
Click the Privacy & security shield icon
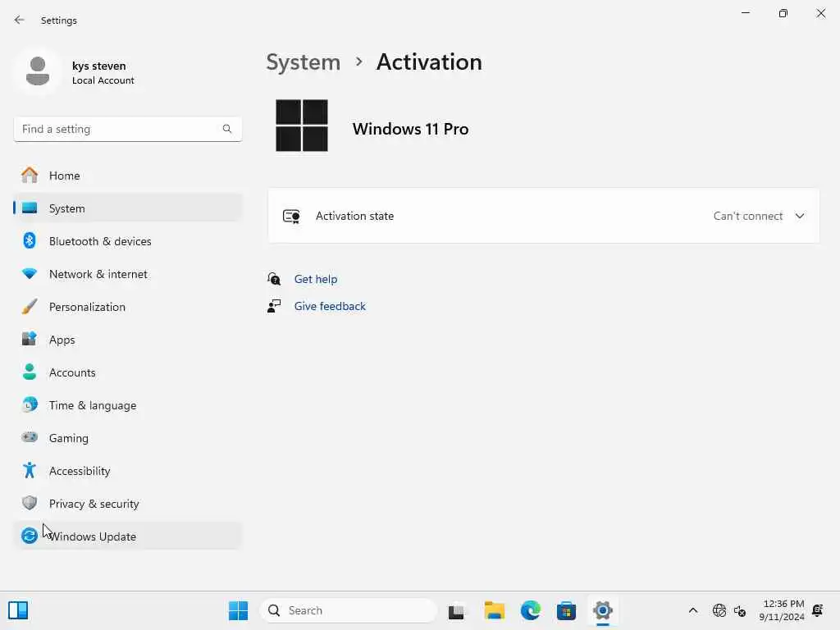[x=30, y=503]
